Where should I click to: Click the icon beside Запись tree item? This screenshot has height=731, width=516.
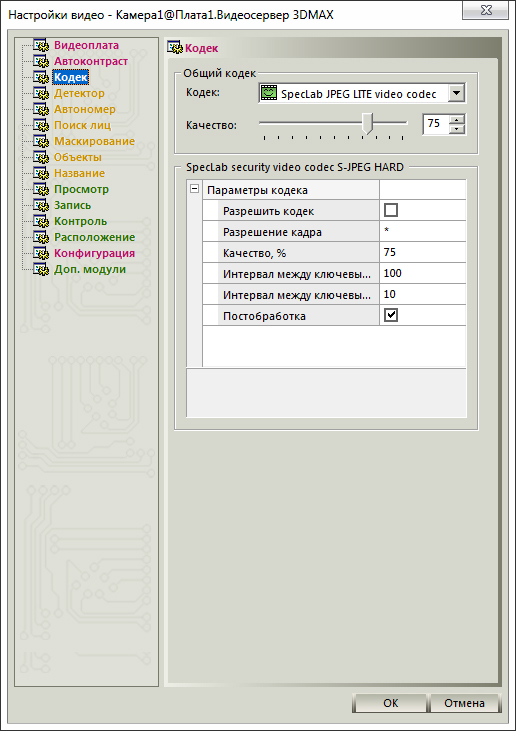pos(41,206)
